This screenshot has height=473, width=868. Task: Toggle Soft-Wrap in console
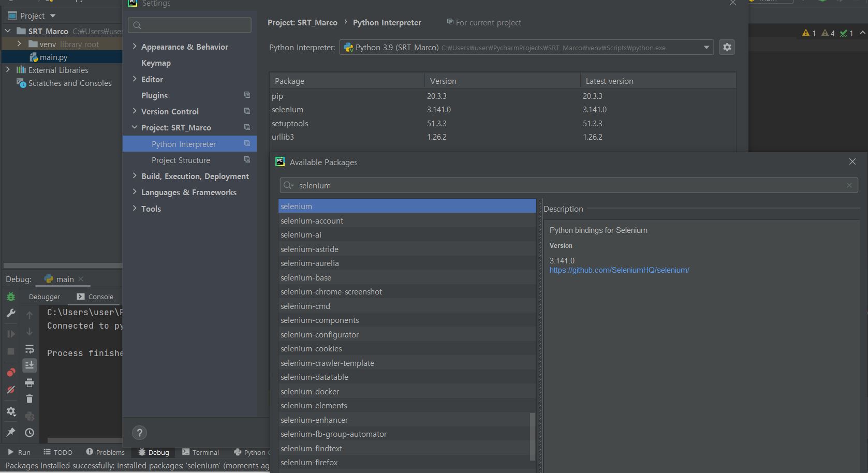point(30,349)
